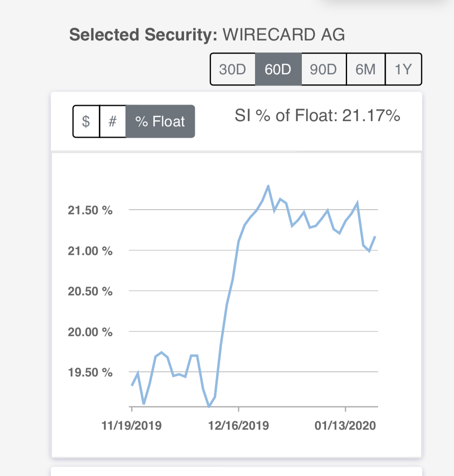Screen dimensions: 454x476
Task: Select the dollar value display mode
Action: pyautogui.click(x=86, y=121)
